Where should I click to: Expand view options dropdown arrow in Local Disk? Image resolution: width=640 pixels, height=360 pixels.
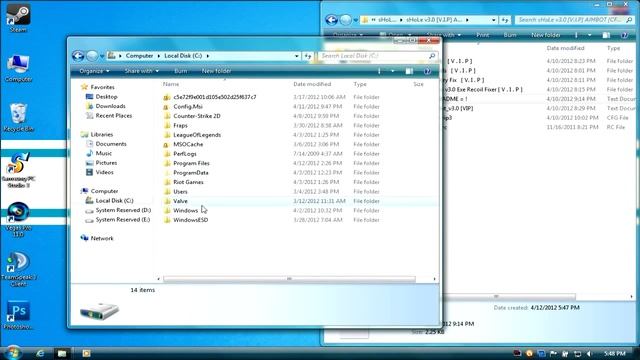(x=393, y=71)
